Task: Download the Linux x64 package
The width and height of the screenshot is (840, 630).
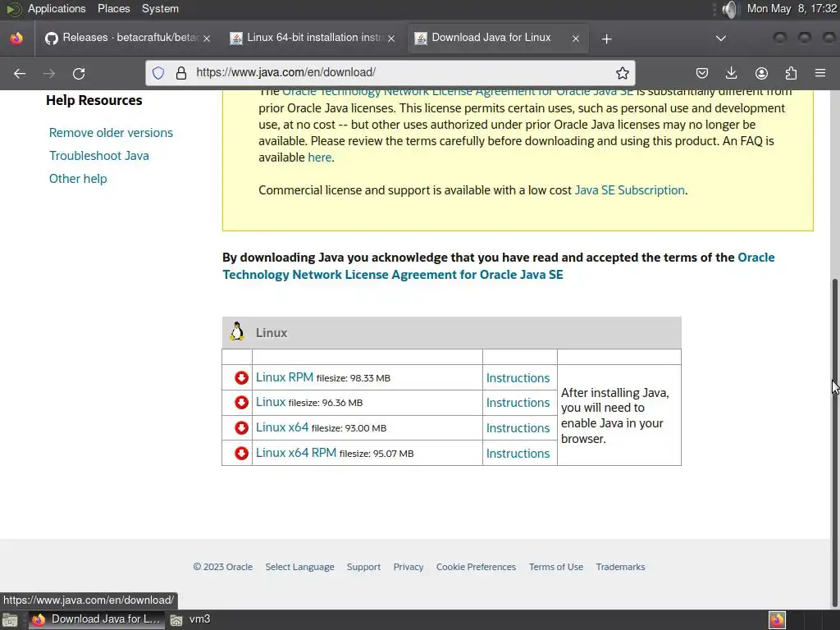Action: 282,427
